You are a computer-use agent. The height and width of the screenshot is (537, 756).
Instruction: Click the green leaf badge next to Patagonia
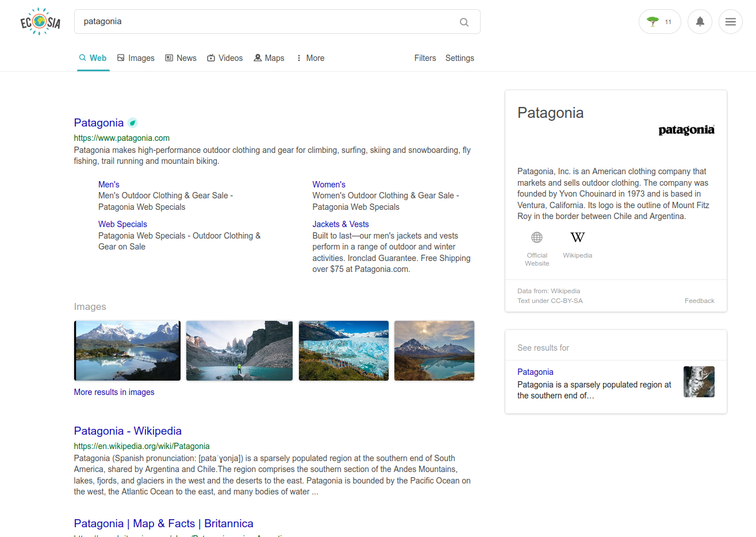(133, 122)
